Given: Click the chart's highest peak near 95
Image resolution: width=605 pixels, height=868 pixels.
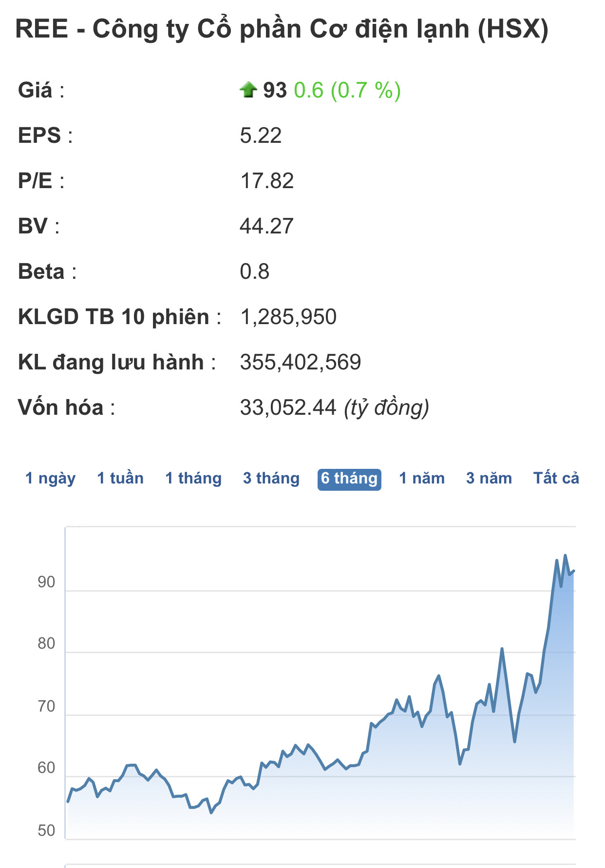Looking at the screenshot, I should point(565,556).
